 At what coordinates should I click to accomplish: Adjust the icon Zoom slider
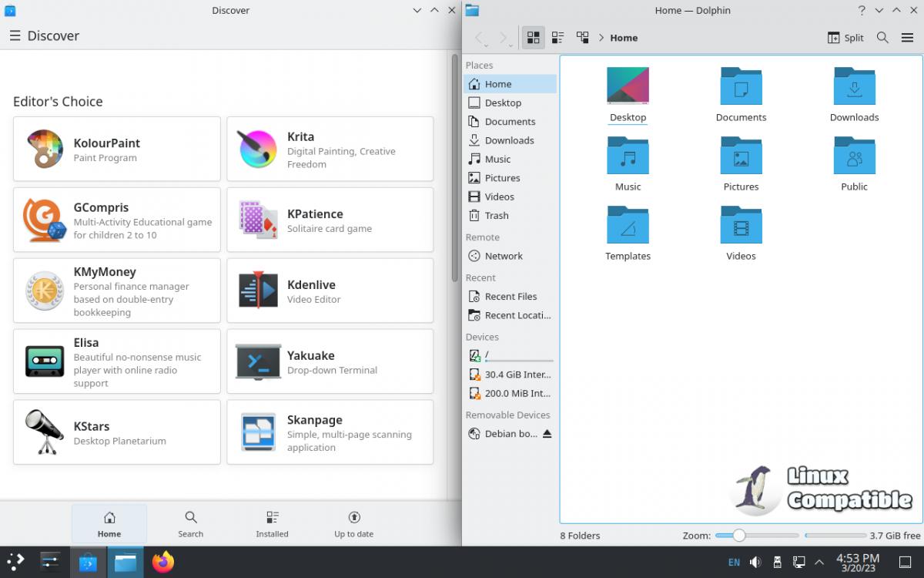pyautogui.click(x=739, y=536)
